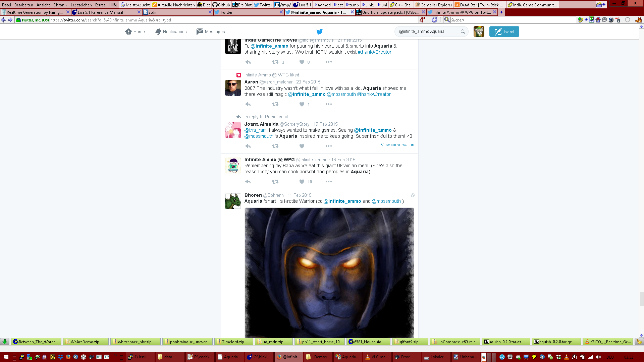644x362 pixels.
Task: Open WeAreDemo.zip in the downloads bar
Action: click(86, 342)
